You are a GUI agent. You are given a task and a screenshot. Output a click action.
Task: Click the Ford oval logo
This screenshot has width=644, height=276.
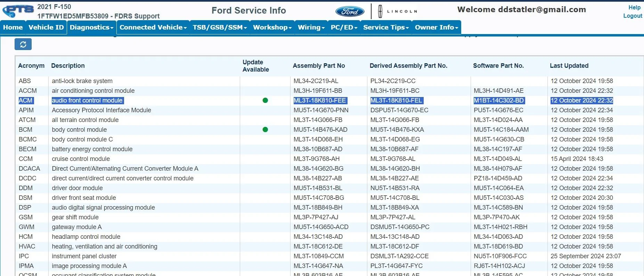(x=350, y=11)
